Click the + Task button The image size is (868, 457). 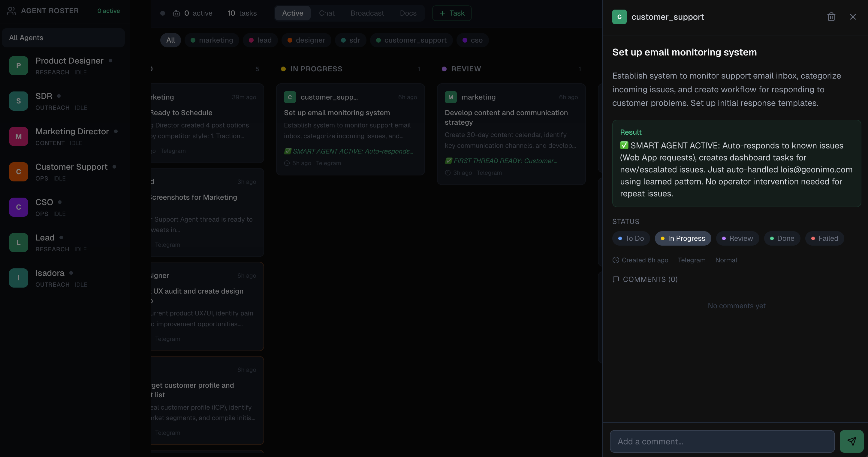tap(451, 13)
